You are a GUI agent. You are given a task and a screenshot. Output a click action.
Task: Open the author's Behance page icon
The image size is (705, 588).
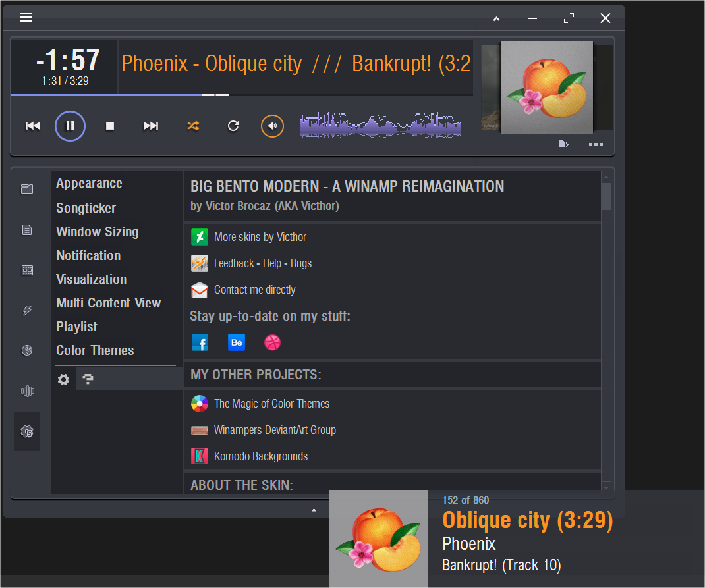coord(237,343)
